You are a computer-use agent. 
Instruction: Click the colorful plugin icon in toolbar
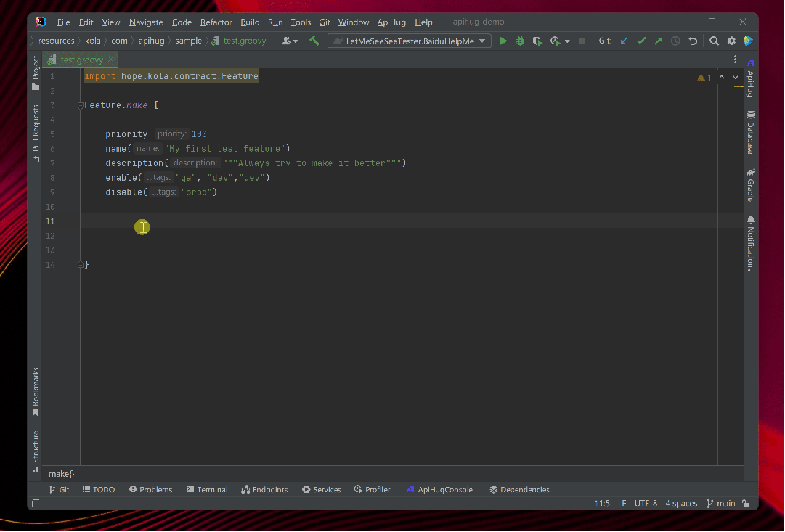click(x=749, y=41)
